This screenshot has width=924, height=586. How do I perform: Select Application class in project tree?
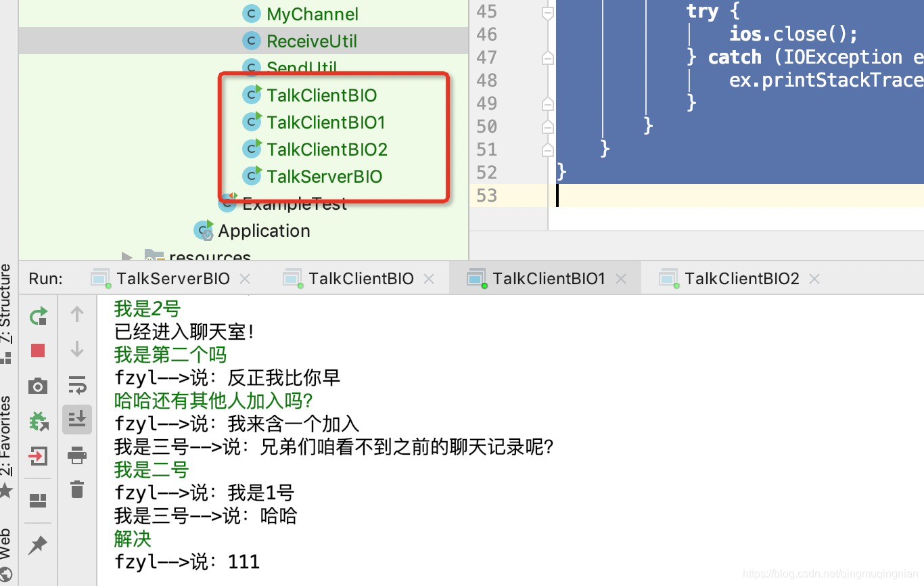[264, 231]
